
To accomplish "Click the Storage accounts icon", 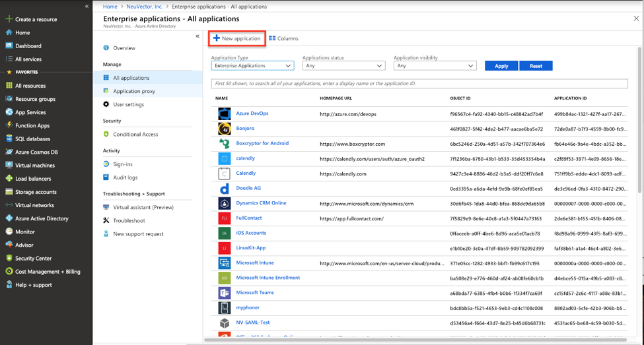I will [x=9, y=191].
